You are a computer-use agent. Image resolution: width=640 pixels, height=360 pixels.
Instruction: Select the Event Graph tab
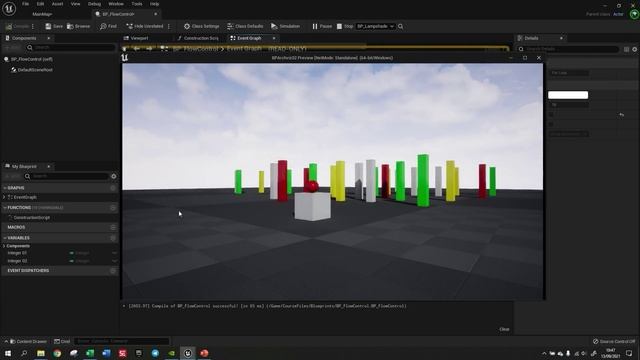pos(249,38)
